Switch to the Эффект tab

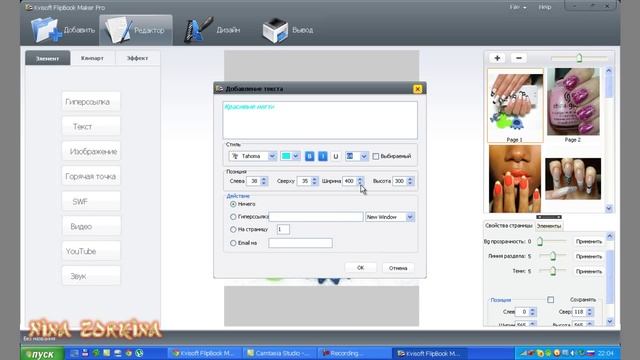[x=138, y=58]
